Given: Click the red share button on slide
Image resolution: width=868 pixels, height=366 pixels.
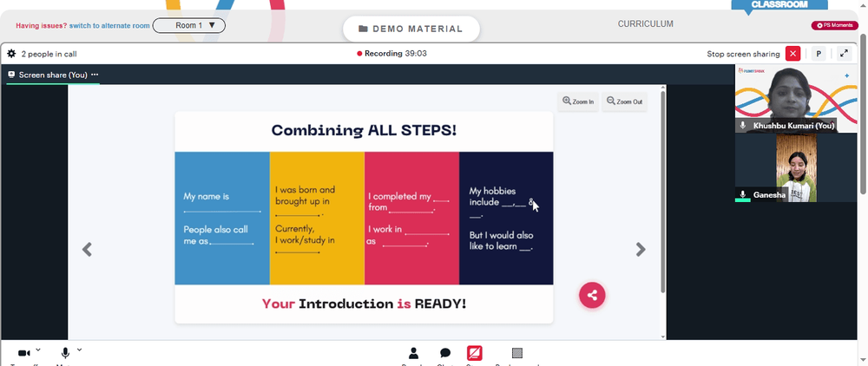Looking at the screenshot, I should click(x=592, y=295).
